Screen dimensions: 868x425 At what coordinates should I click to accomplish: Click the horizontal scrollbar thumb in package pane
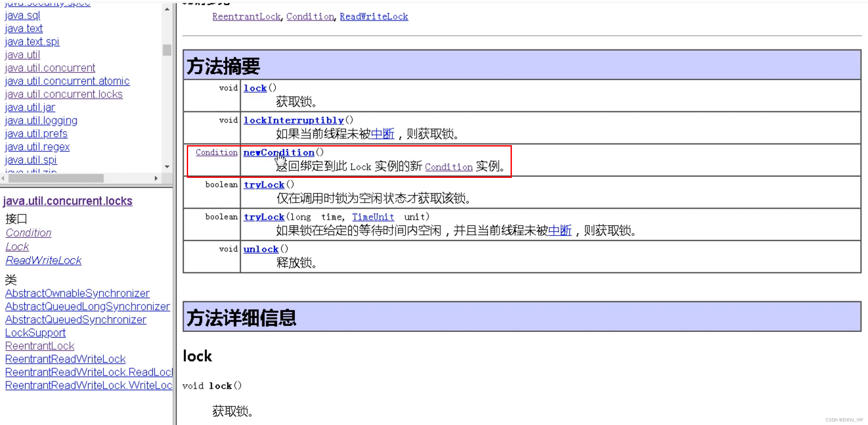click(56, 178)
